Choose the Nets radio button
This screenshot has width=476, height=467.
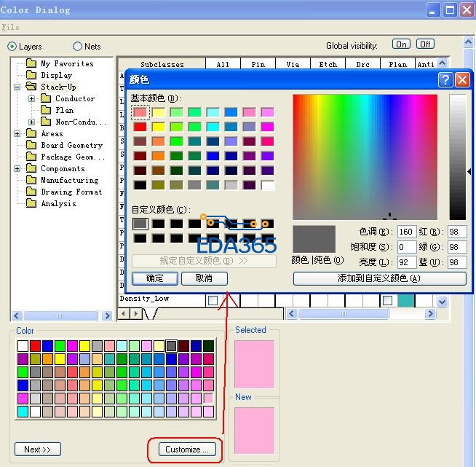click(77, 47)
